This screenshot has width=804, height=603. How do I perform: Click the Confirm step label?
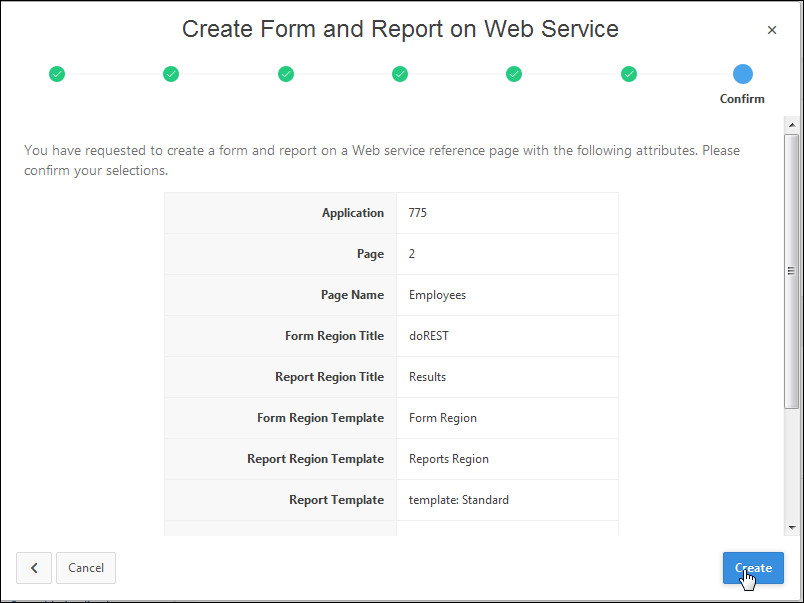point(742,99)
